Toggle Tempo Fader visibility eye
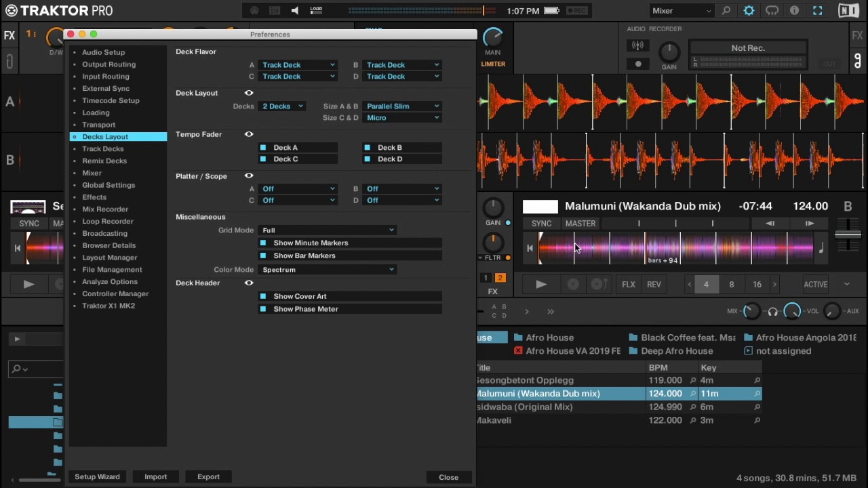Image resolution: width=868 pixels, height=488 pixels. (x=249, y=134)
